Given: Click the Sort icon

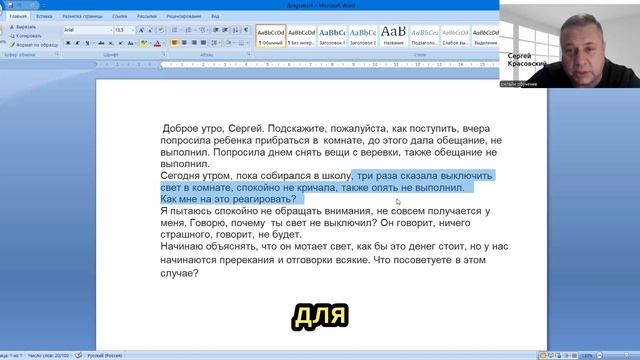Looking at the screenshot, I should [236, 30].
